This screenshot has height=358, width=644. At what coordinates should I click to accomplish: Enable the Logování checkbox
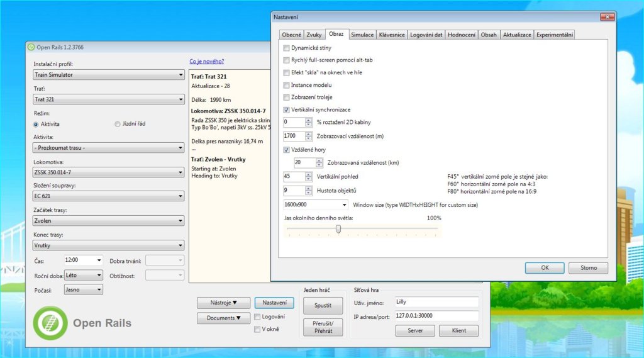tap(257, 317)
